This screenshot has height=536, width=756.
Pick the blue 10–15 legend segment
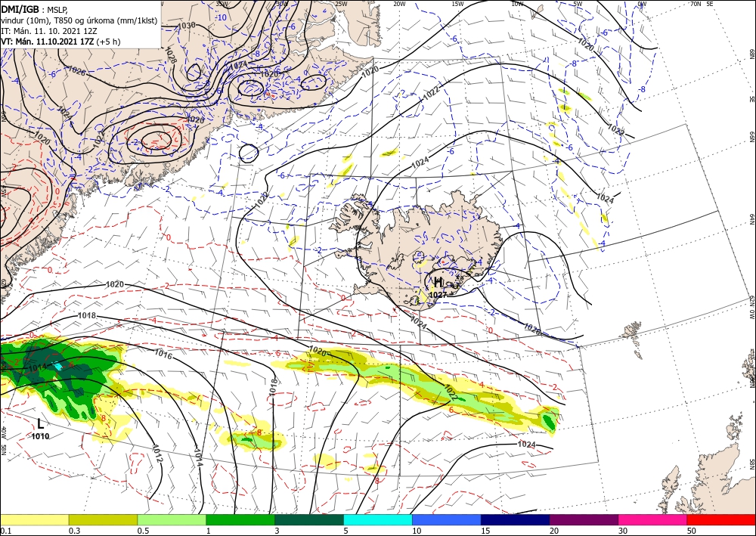(x=447, y=519)
